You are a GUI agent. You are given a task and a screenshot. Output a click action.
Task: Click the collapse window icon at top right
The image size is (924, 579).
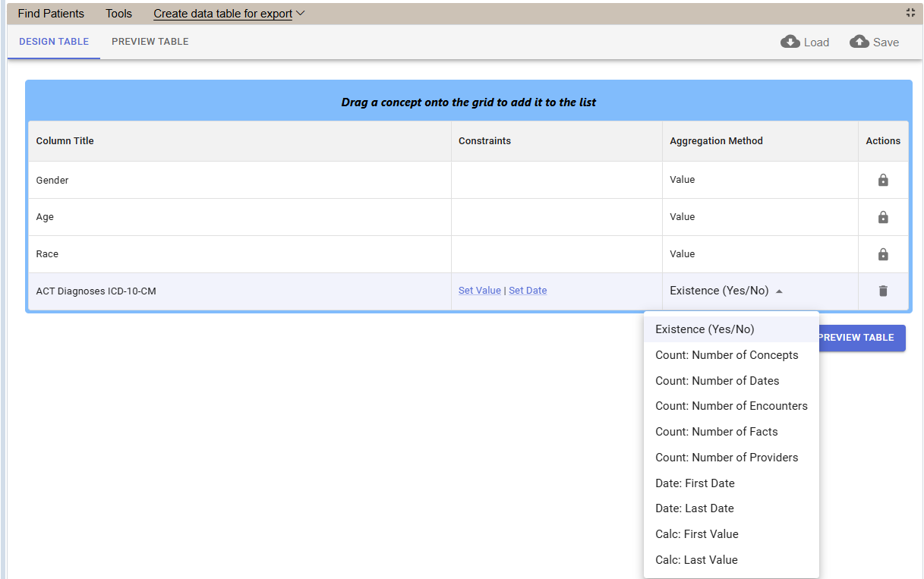(x=910, y=13)
